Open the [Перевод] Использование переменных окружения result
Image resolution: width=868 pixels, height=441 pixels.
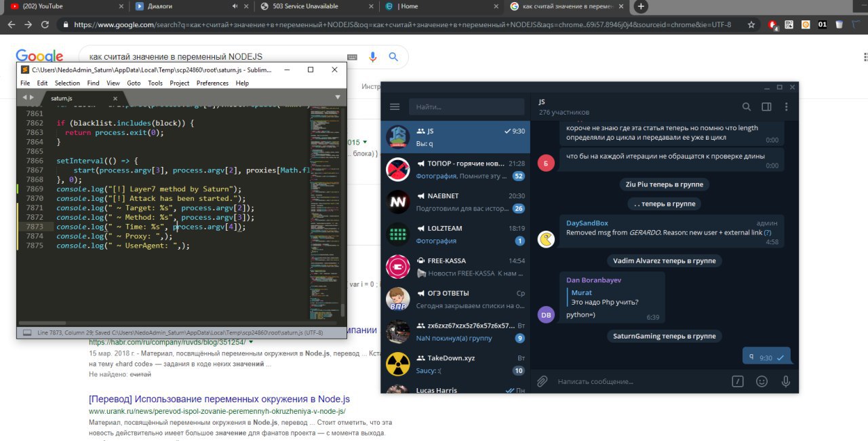(x=219, y=399)
